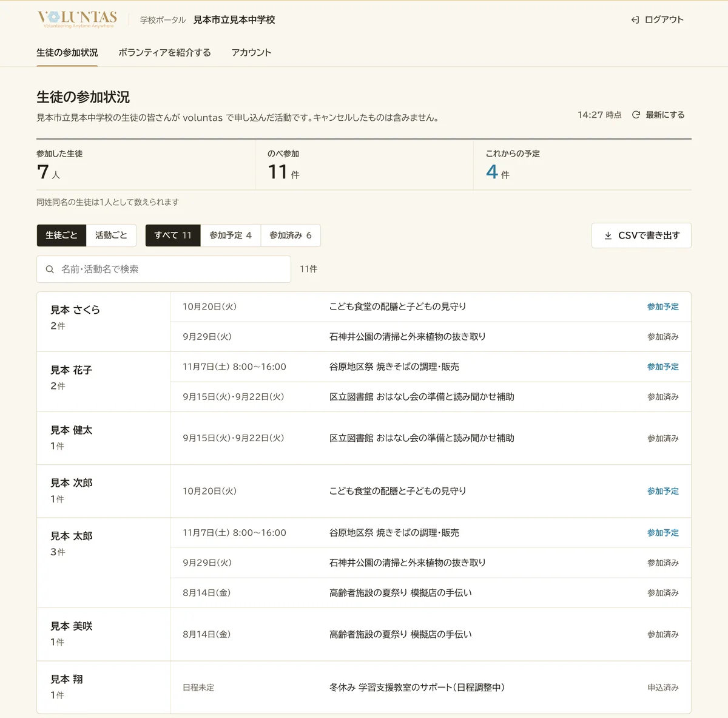The width and height of the screenshot is (728, 718).
Task: Filter by 参加予定 4
Action: point(231,235)
